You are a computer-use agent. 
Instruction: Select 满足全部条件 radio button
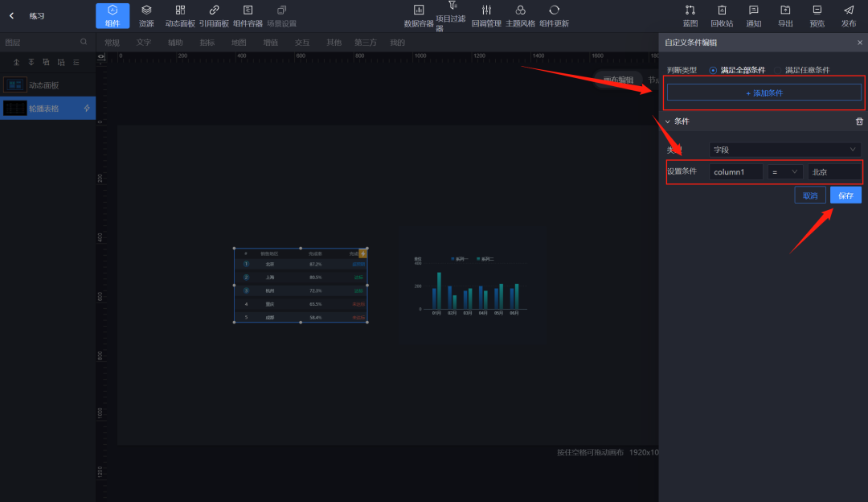(x=713, y=70)
